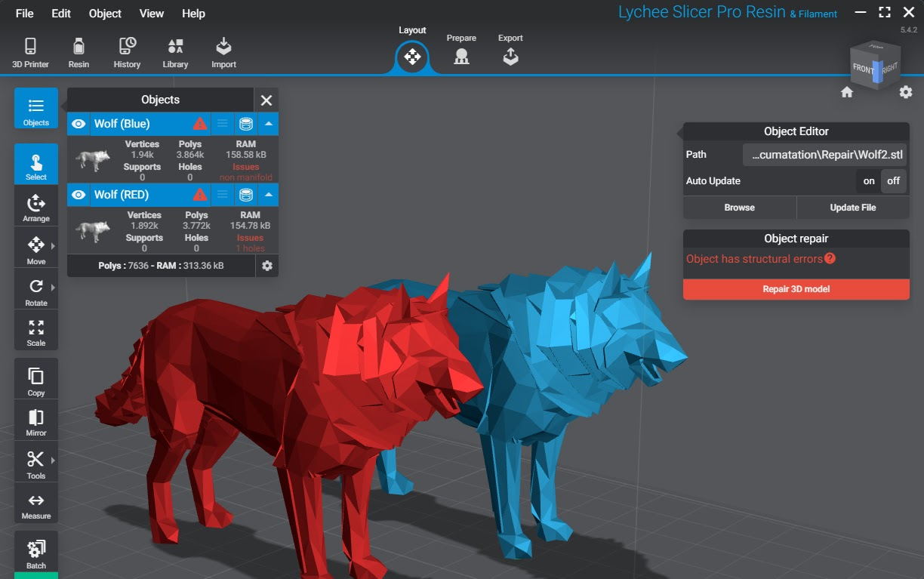924x579 pixels.
Task: Toggle visibility of Wolf (RED)
Action: click(x=79, y=195)
